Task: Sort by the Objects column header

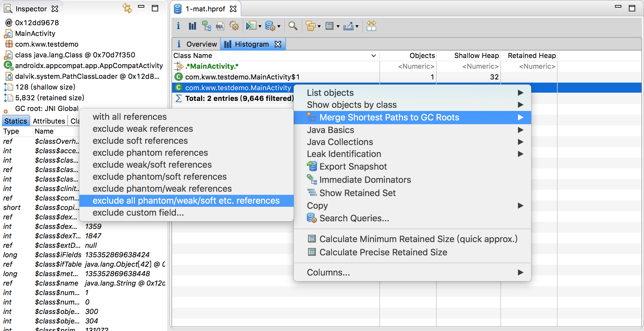Action: (x=408, y=55)
